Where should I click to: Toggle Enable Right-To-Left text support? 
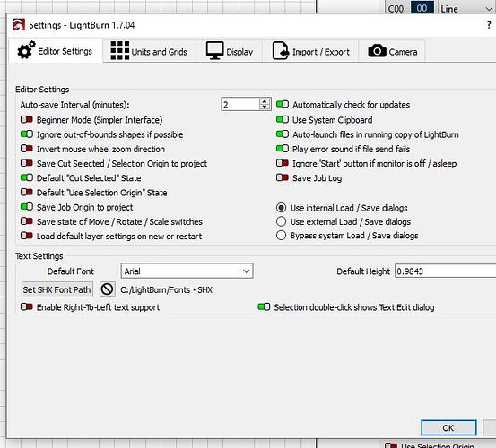tap(27, 307)
